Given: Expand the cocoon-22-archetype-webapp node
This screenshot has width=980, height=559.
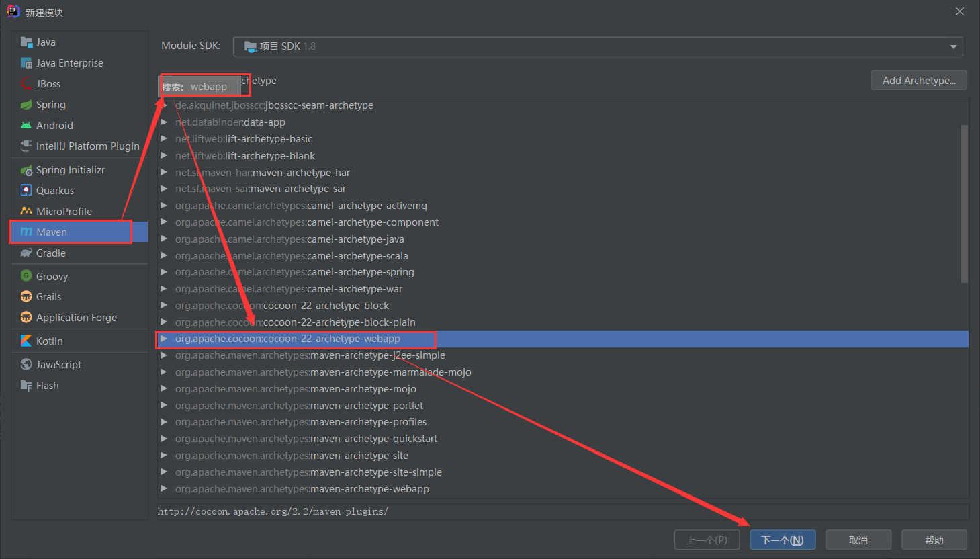Looking at the screenshot, I should [164, 339].
